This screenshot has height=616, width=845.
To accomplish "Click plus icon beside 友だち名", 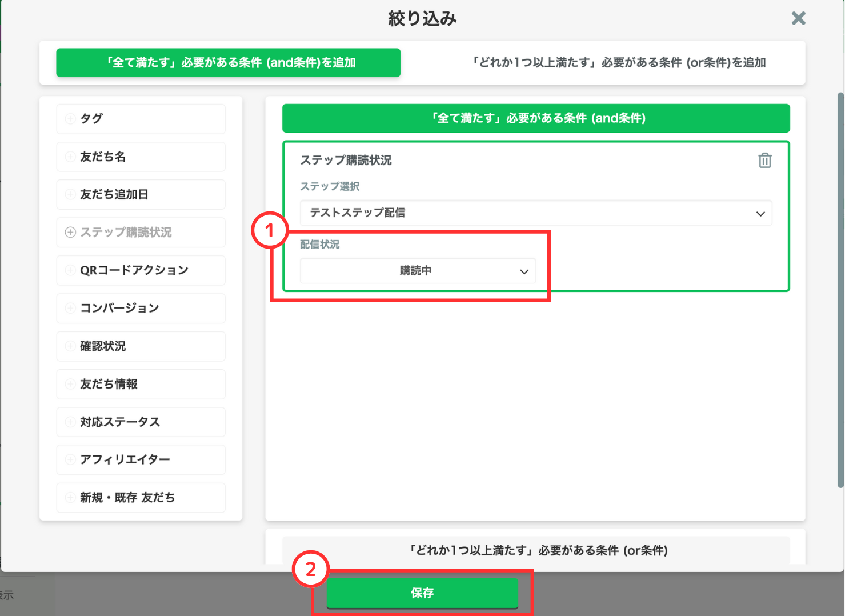I will (x=70, y=157).
